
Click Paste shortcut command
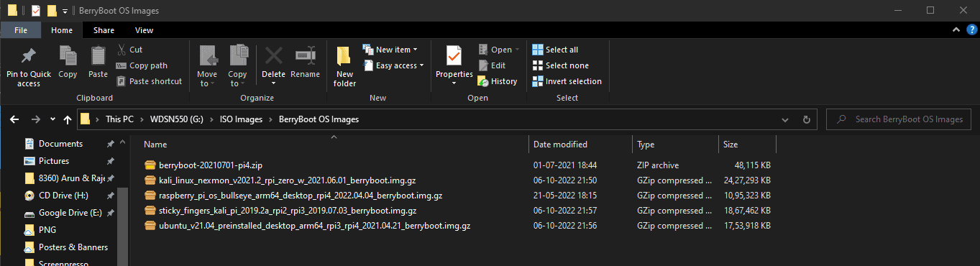150,81
